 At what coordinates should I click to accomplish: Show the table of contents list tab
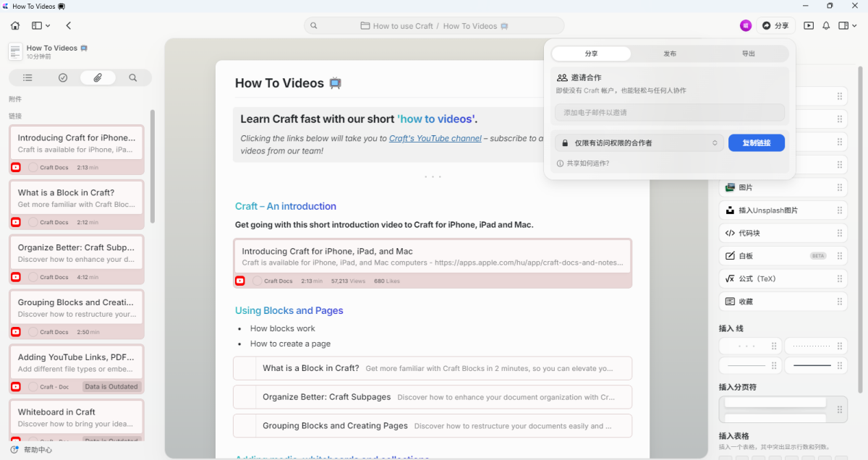(x=27, y=78)
